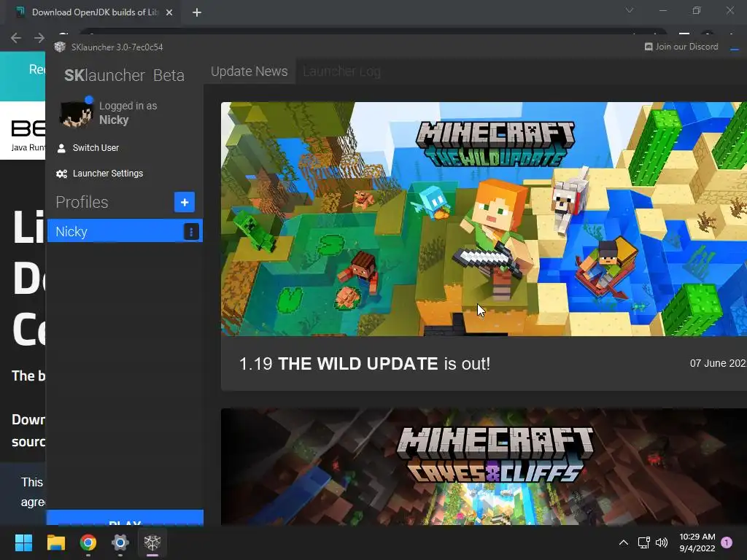Click the 07 June news date

718,363
